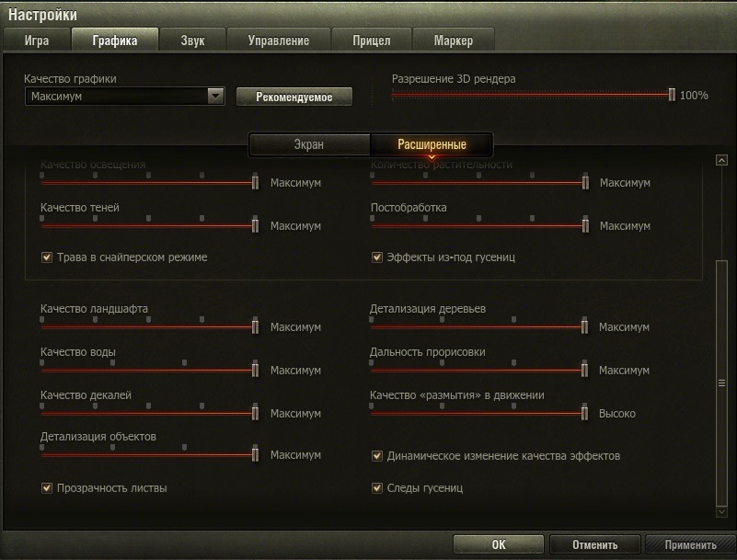Image resolution: width=737 pixels, height=560 pixels.
Task: Click the Количество растительности slider handle
Action: pyautogui.click(x=585, y=182)
